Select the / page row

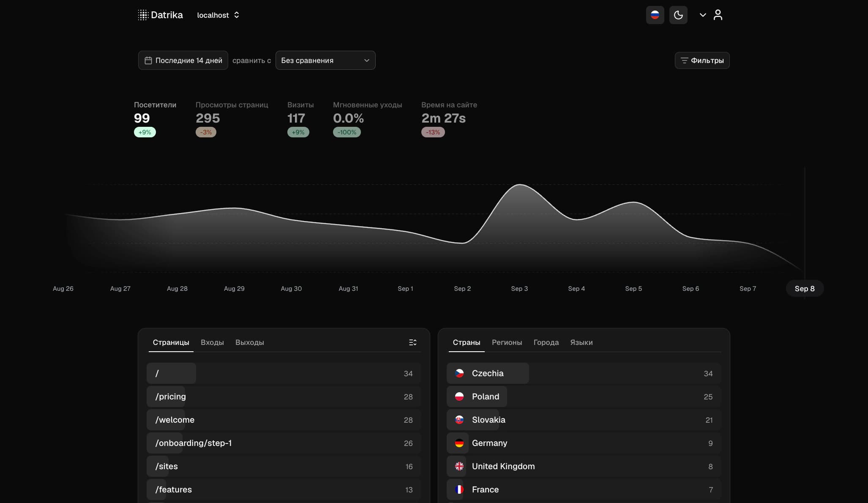click(284, 373)
